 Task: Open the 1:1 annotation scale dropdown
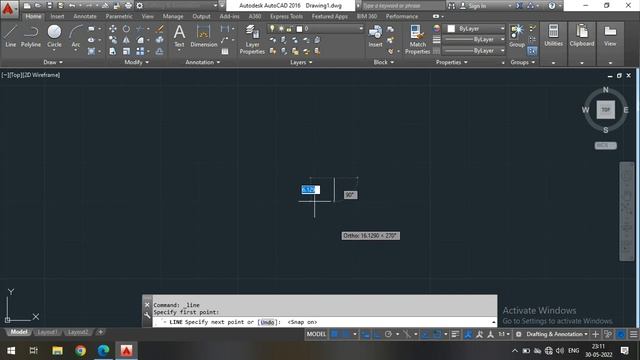(x=504, y=334)
